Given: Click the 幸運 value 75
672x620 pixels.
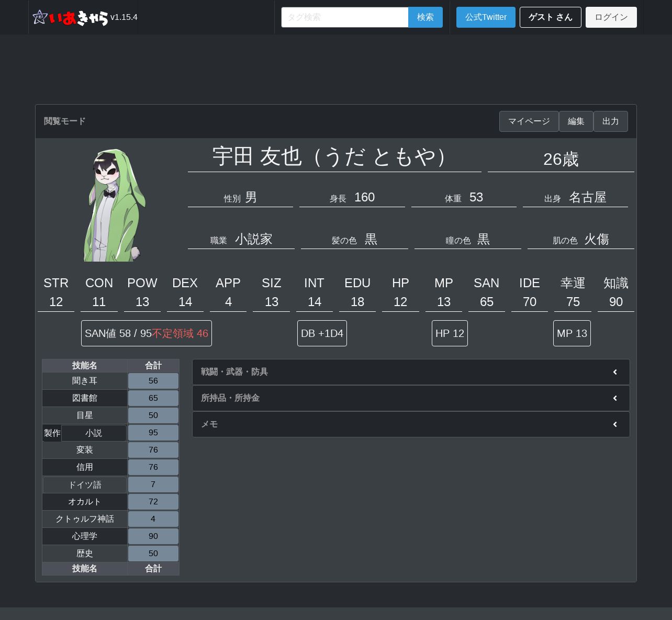Looking at the screenshot, I should coord(573,302).
